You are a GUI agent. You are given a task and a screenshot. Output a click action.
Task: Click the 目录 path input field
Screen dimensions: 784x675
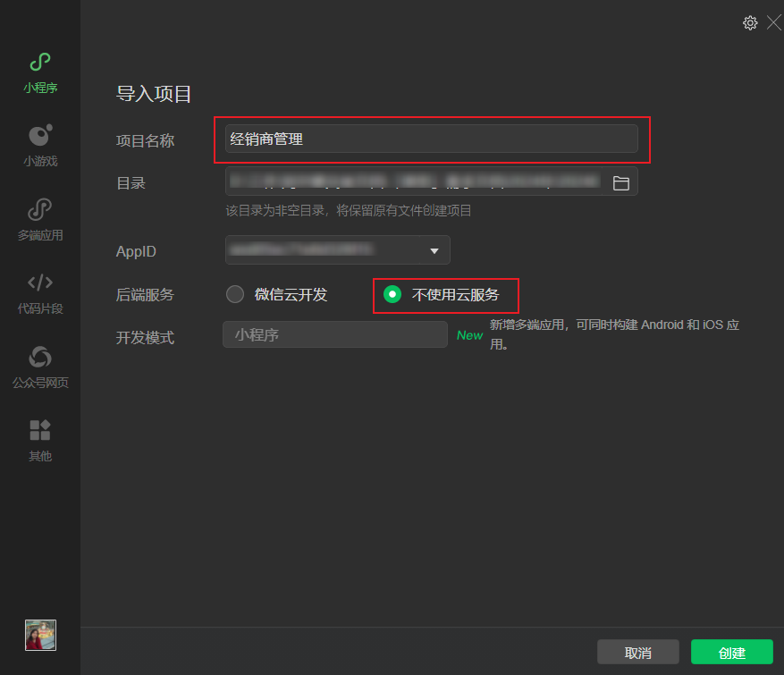coord(416,182)
